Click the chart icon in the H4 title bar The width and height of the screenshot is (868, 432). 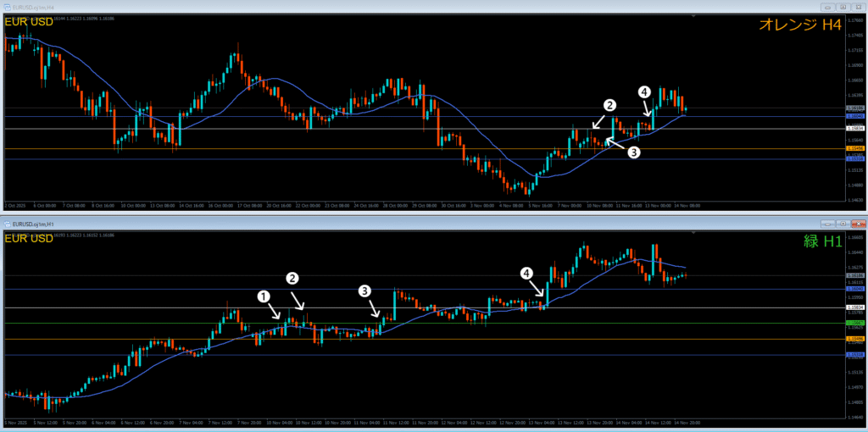click(8, 7)
